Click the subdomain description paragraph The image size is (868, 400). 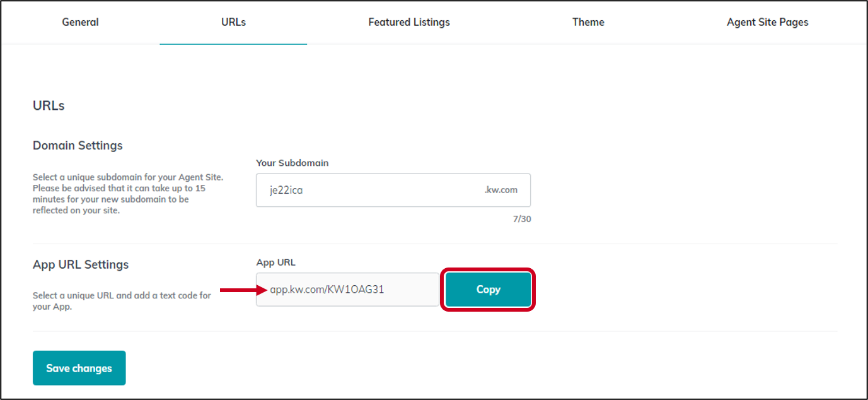click(128, 194)
